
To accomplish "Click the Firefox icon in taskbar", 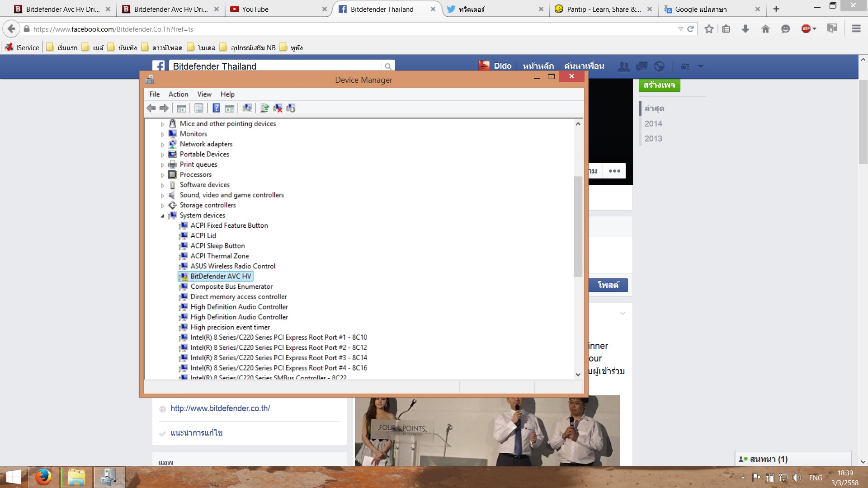I will pos(43,477).
